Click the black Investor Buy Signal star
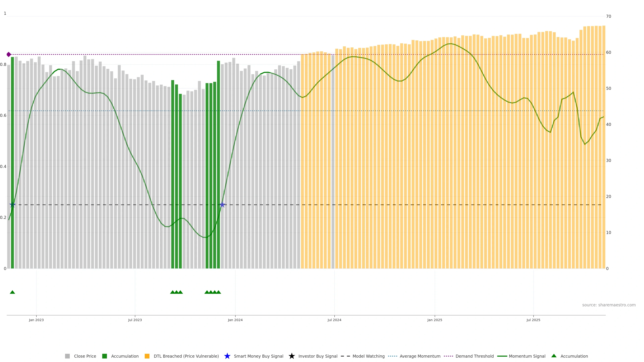This screenshot has width=644, height=362. point(291,356)
